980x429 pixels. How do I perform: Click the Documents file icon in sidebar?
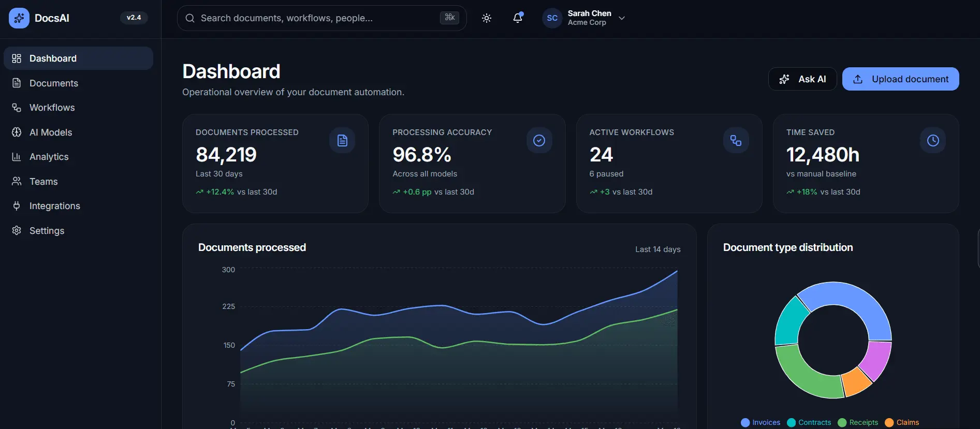coord(17,83)
